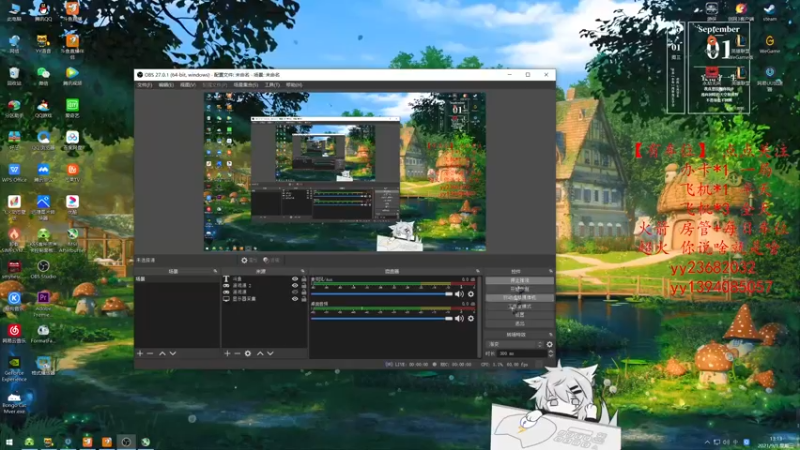
Task: Open the Scene Collection (场景集合) menu
Action: click(246, 85)
